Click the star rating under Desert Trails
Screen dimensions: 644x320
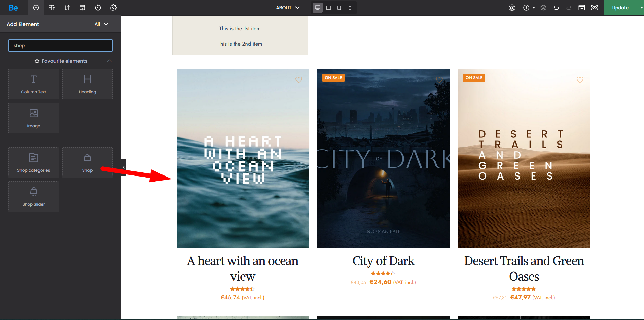524,289
